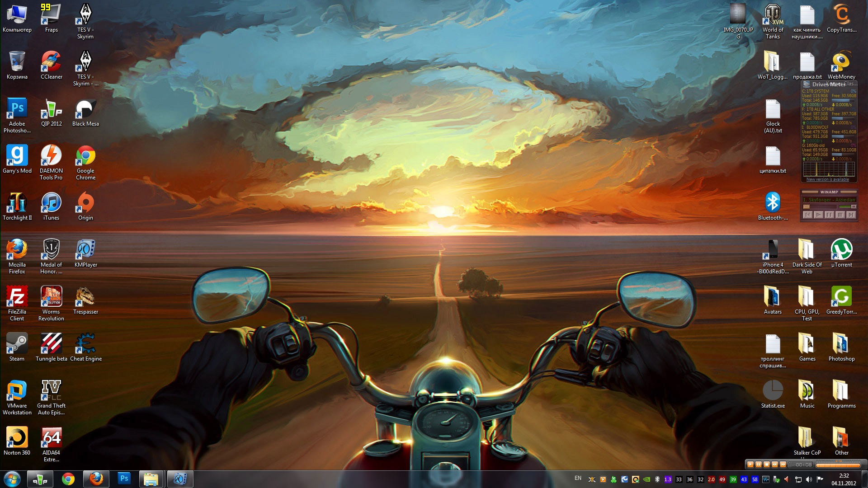Open the system tray volume control
This screenshot has height=488, width=868.
coord(809,479)
